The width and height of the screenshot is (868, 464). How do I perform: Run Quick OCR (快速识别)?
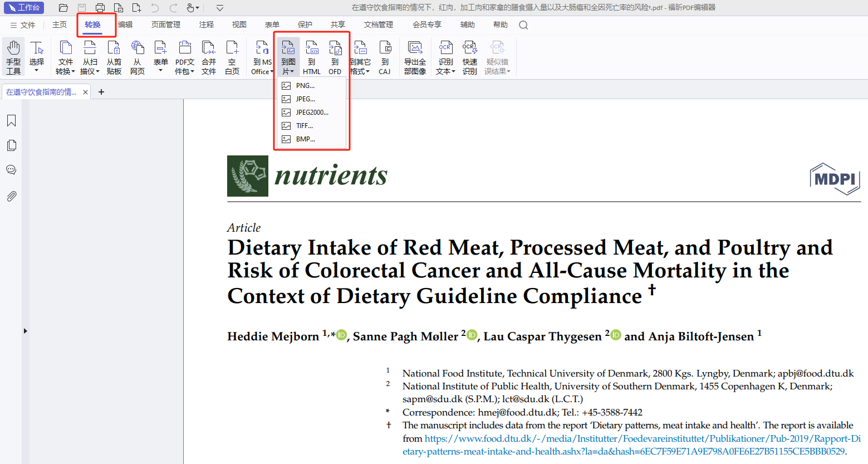(470, 57)
